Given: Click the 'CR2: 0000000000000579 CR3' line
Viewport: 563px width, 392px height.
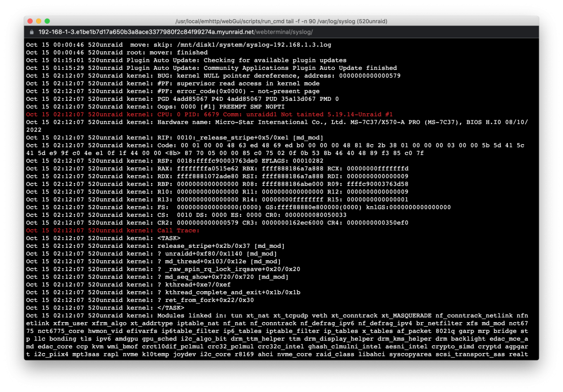Looking at the screenshot, I should (x=217, y=223).
